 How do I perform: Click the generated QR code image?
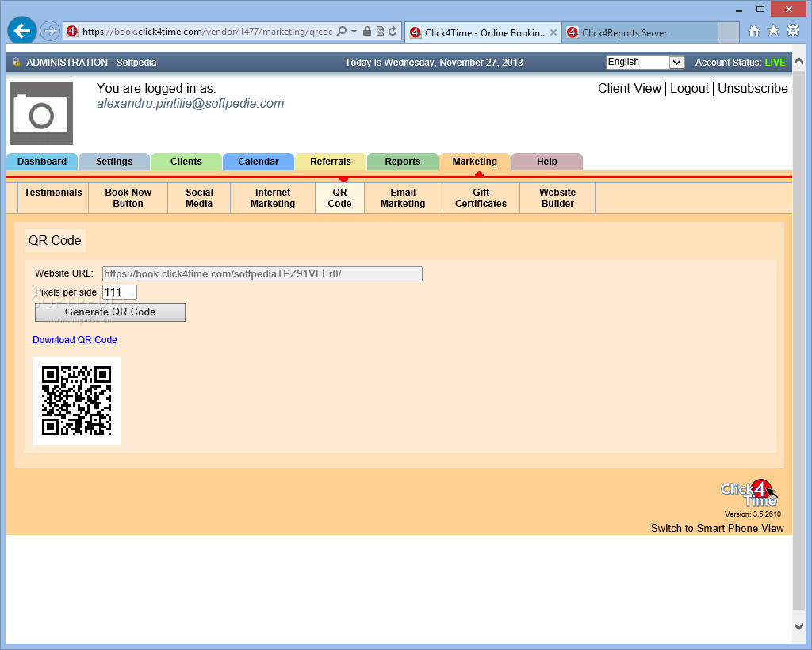point(76,400)
